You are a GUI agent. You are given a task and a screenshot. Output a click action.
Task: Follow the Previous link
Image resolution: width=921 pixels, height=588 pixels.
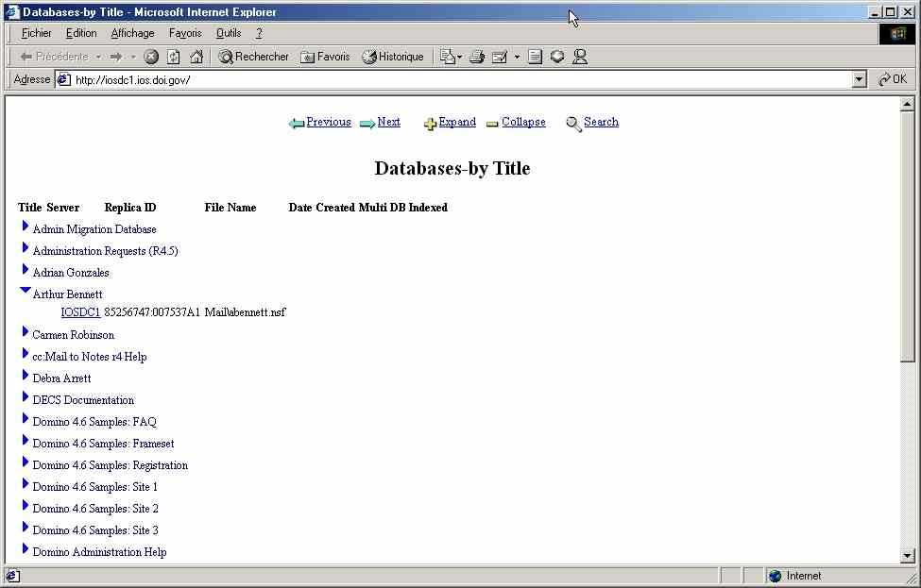[329, 122]
